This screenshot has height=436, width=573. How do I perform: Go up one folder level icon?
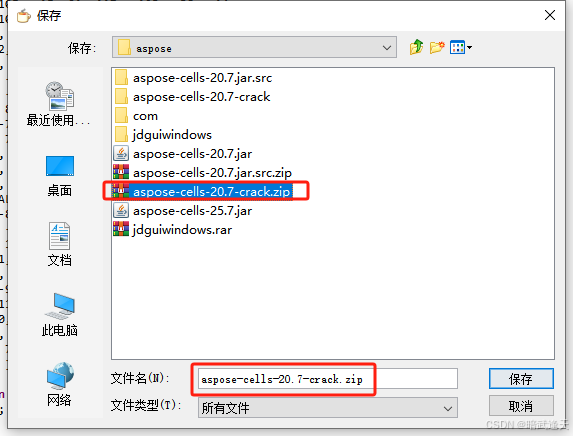pyautogui.click(x=416, y=48)
